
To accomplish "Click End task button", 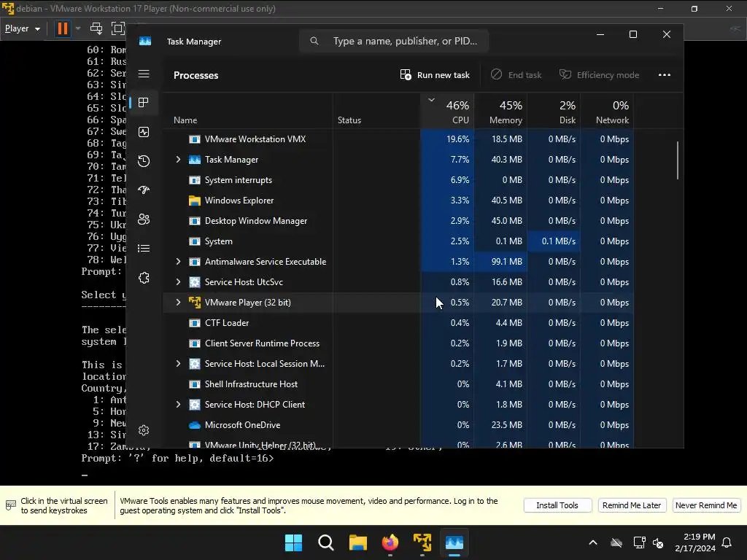I will tap(516, 75).
